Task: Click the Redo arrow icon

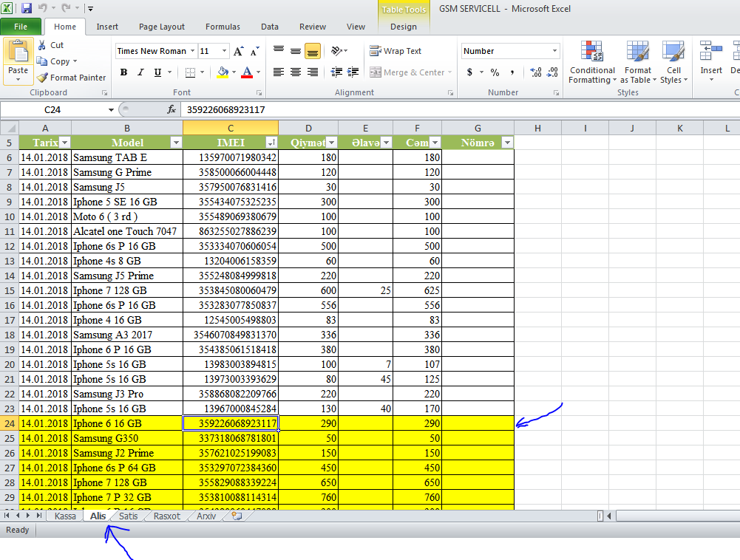Action: (x=66, y=8)
